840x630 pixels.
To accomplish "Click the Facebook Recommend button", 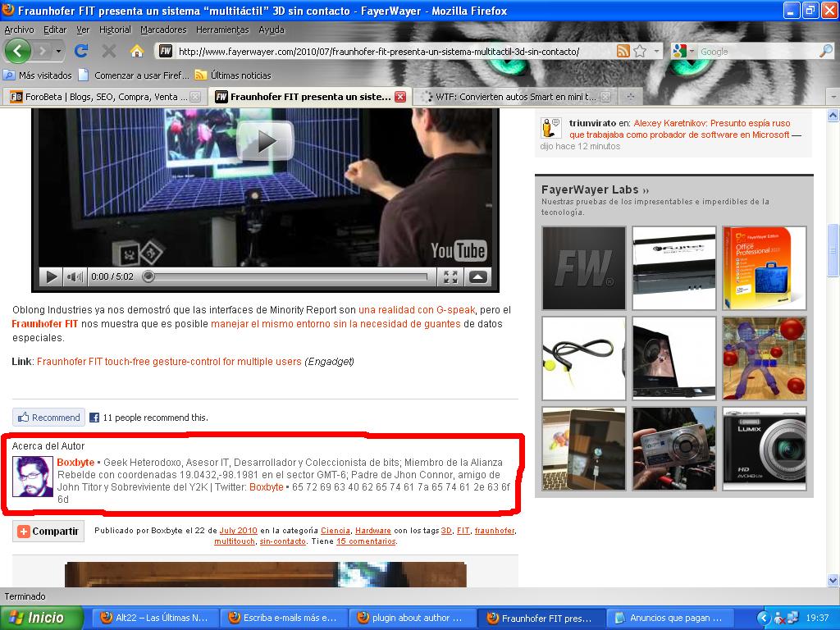I will pos(48,418).
